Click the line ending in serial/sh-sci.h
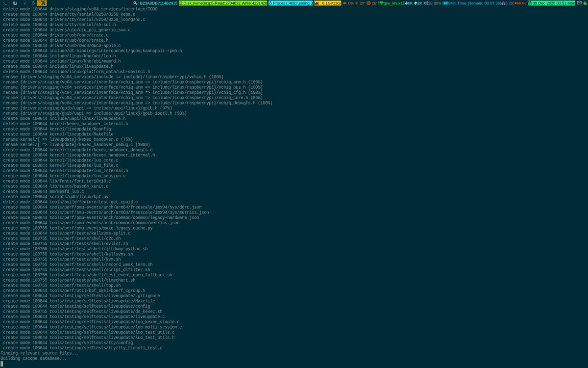This screenshot has height=368, width=588. 59,25
